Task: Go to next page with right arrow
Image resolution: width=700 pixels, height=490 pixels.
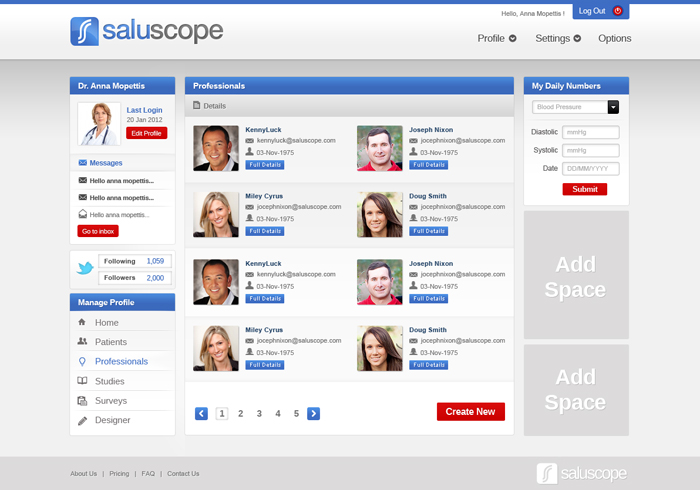Action: [313, 413]
